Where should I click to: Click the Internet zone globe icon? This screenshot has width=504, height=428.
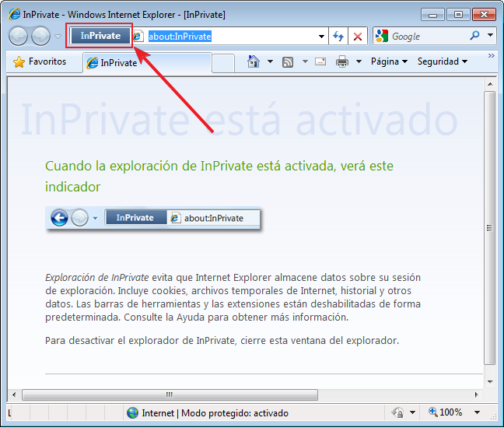coord(132,412)
